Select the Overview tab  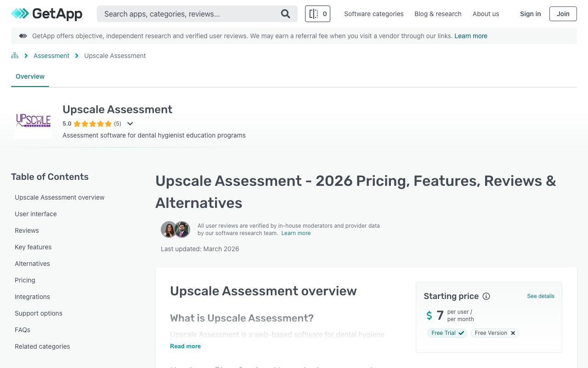[30, 76]
